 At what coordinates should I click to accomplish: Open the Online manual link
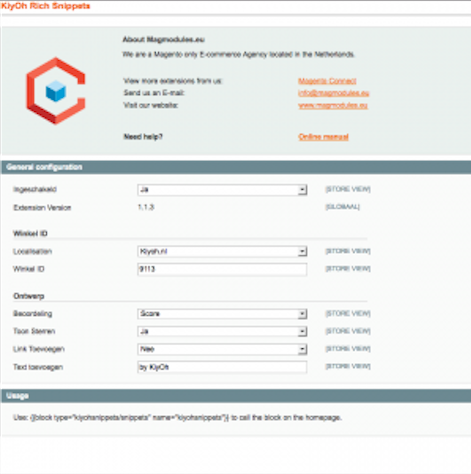[323, 137]
